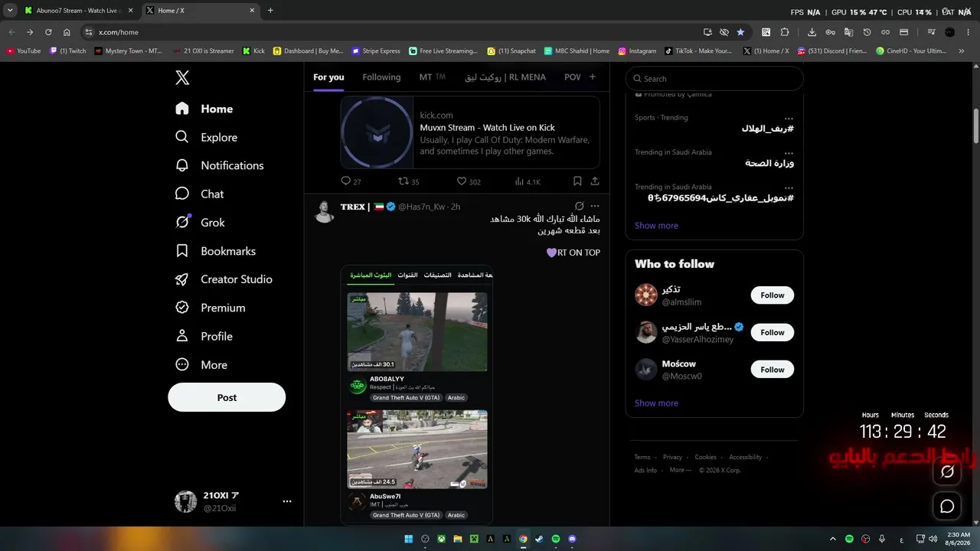Viewport: 980px width, 551px height.
Task: Open Chrome downloads icon
Action: click(812, 32)
